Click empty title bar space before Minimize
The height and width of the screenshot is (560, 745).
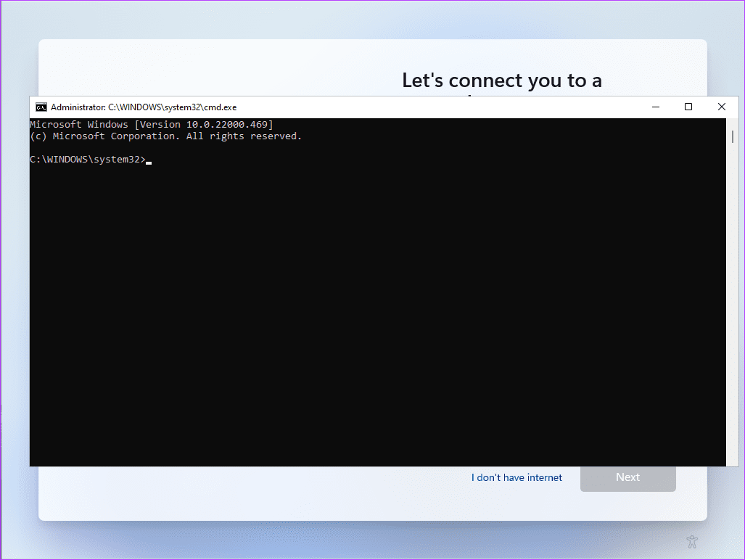[435, 107]
